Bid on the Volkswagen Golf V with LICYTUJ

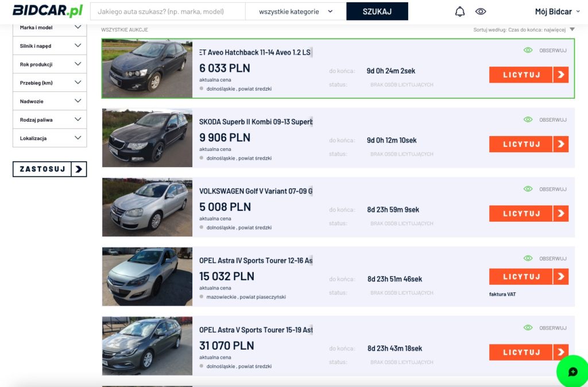point(521,214)
